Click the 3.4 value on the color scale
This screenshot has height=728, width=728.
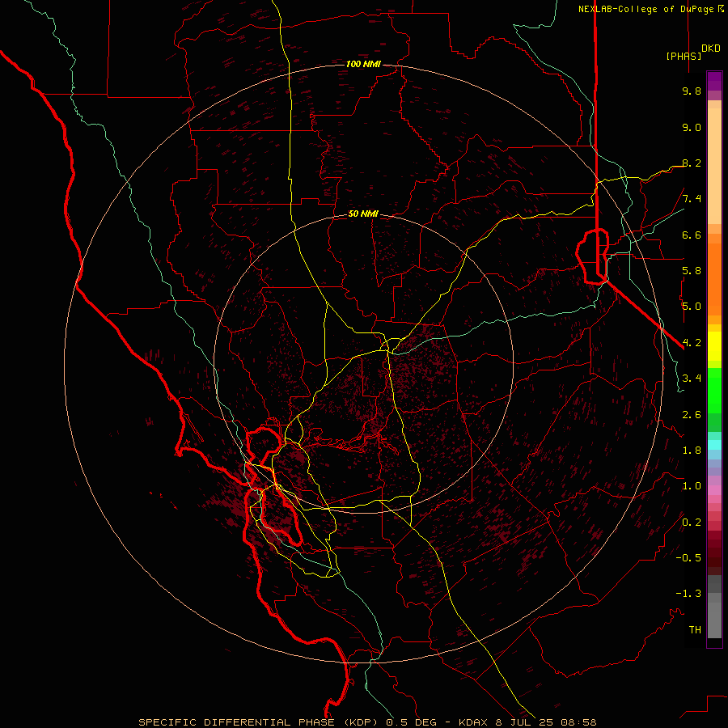click(x=692, y=379)
